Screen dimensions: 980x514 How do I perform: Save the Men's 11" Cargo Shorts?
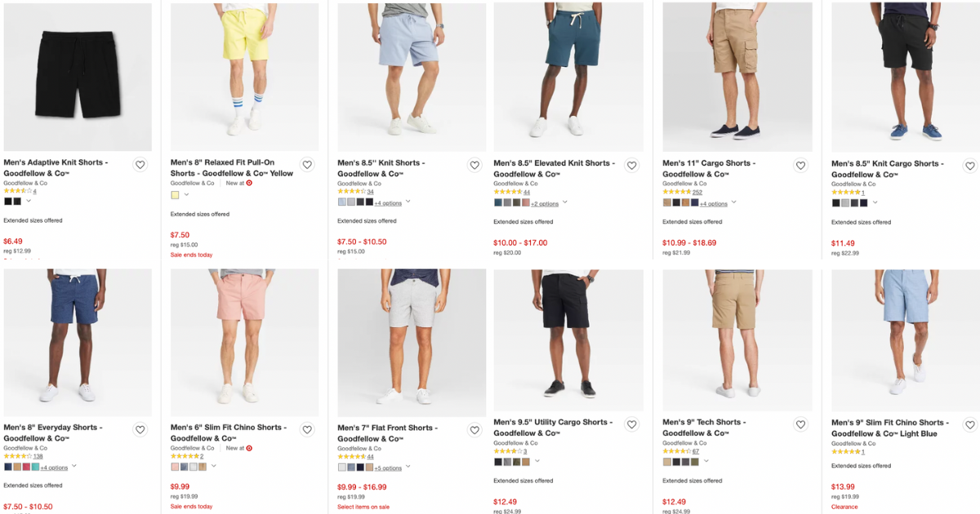point(800,165)
